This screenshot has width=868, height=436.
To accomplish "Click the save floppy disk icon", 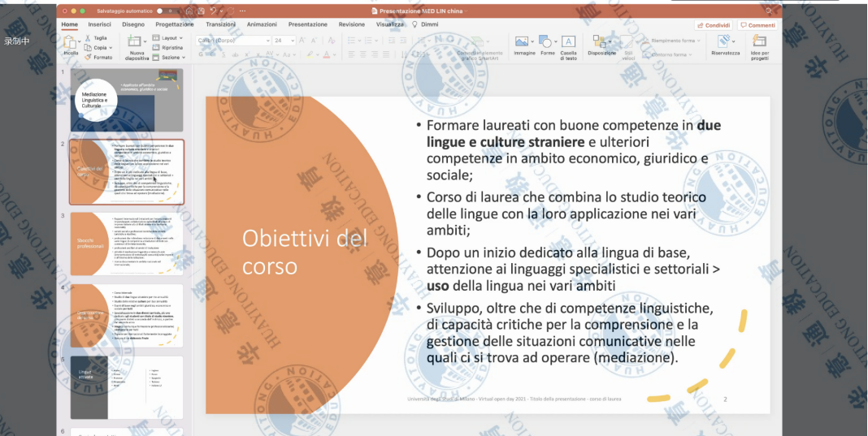I will click(x=200, y=11).
